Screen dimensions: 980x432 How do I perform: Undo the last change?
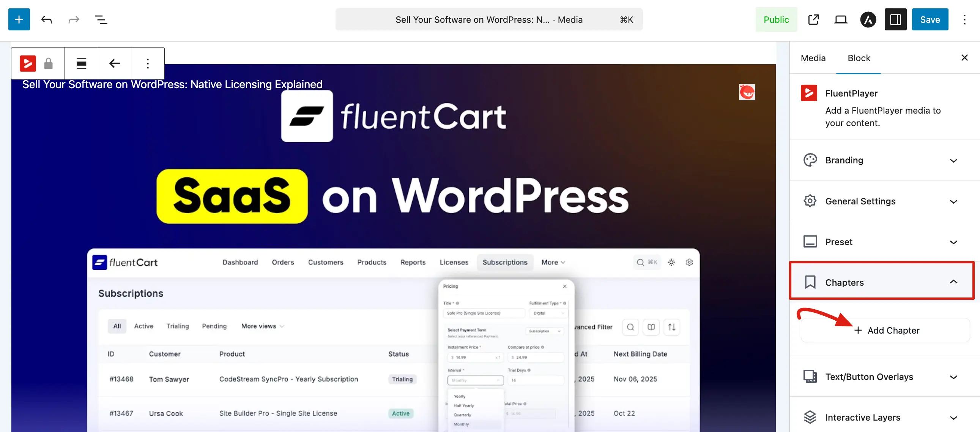coord(46,19)
